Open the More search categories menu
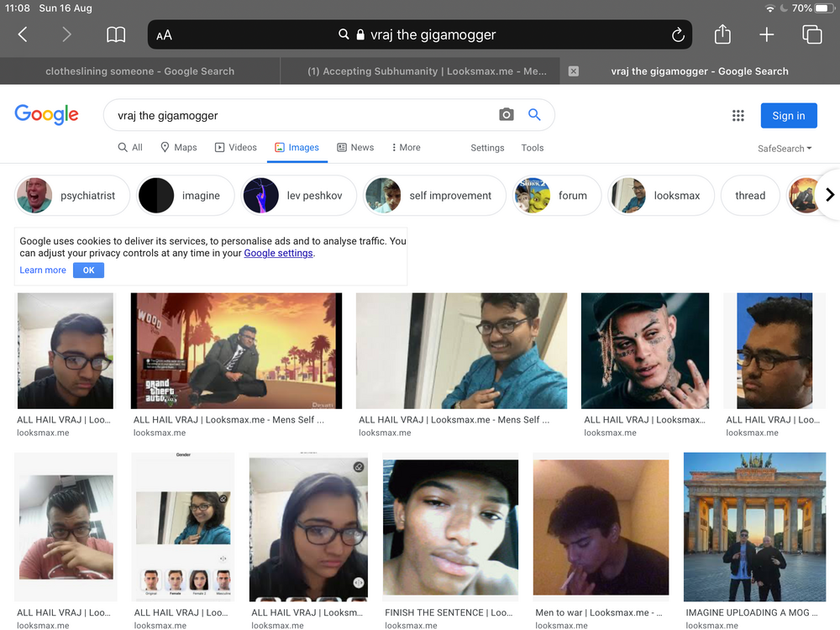Screen dimensions: 840x630 pyautogui.click(x=406, y=148)
